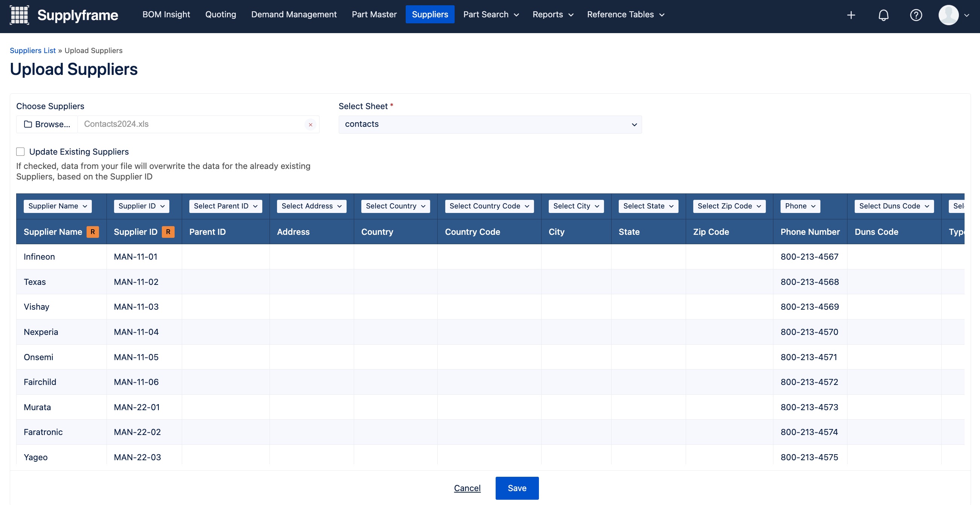Open the Supplyframe app grid icon
The width and height of the screenshot is (980, 505).
pos(19,15)
